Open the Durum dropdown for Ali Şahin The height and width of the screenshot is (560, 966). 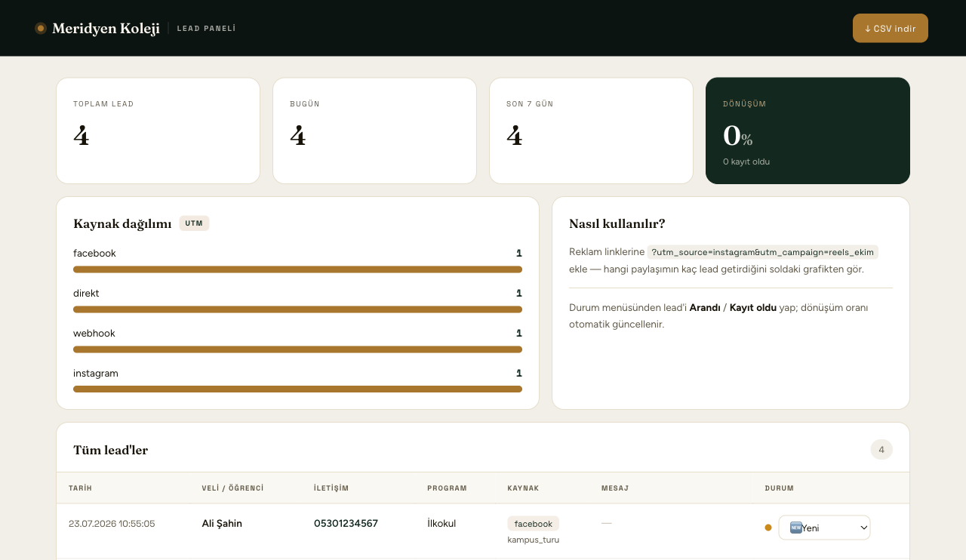(824, 528)
